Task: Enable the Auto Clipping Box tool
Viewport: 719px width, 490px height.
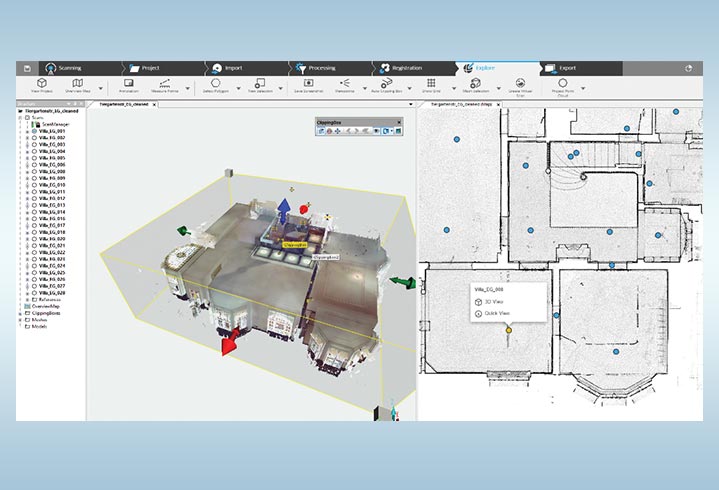Action: (389, 84)
